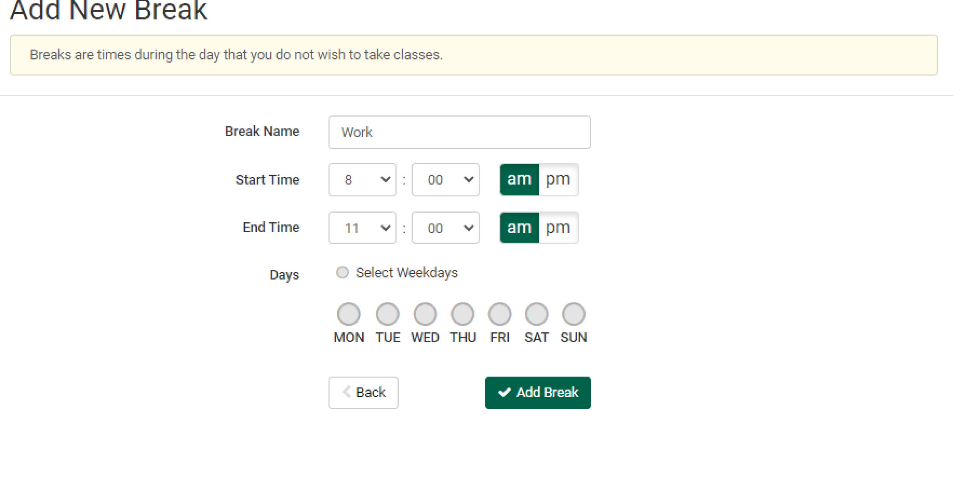The width and height of the screenshot is (980, 491).
Task: Enable the Select Weekdays option
Action: 342,273
